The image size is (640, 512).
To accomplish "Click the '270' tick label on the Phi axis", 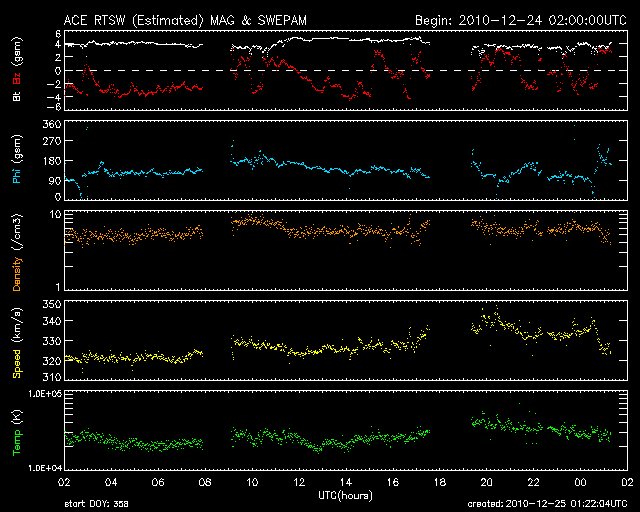I will (52, 141).
